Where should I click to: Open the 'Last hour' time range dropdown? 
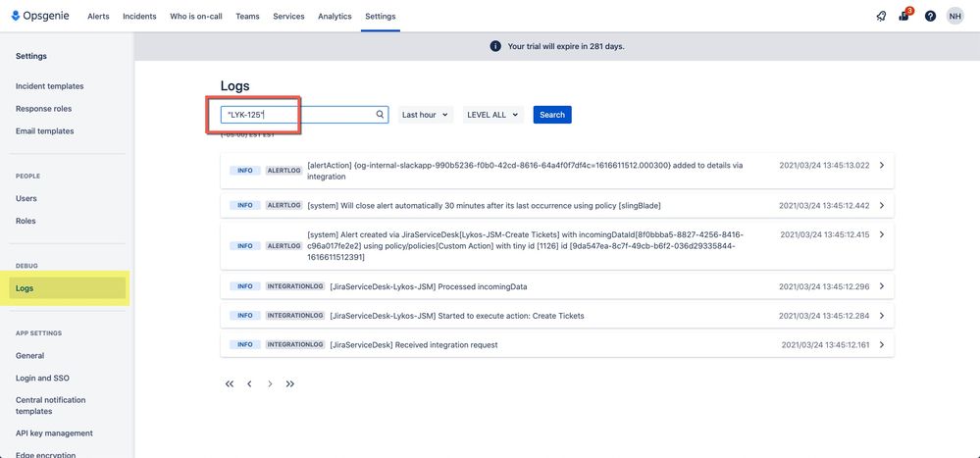click(426, 115)
